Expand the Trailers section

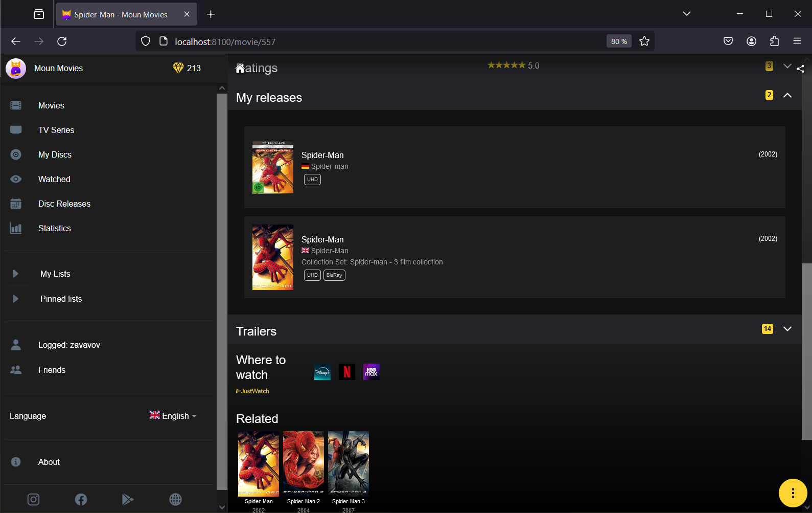click(x=787, y=329)
